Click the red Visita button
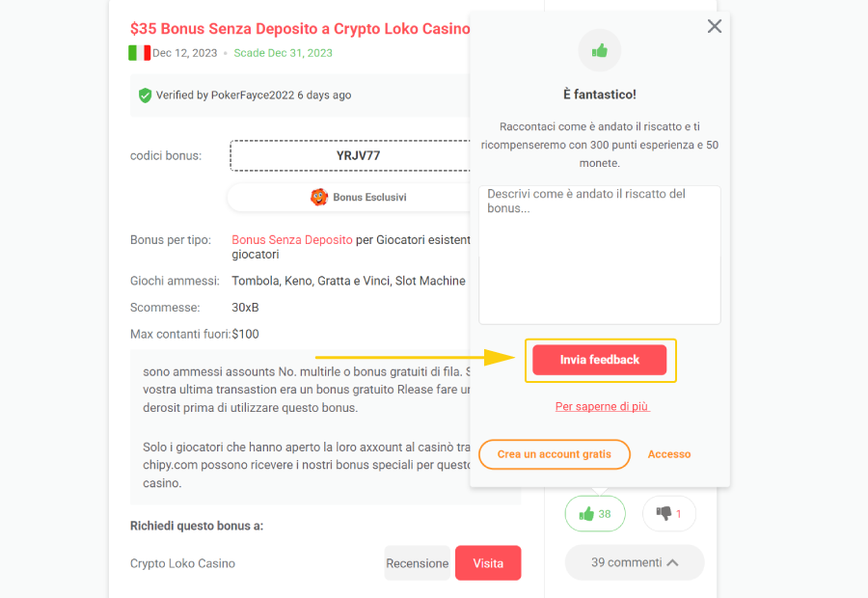Image resolution: width=868 pixels, height=598 pixels. (x=488, y=563)
